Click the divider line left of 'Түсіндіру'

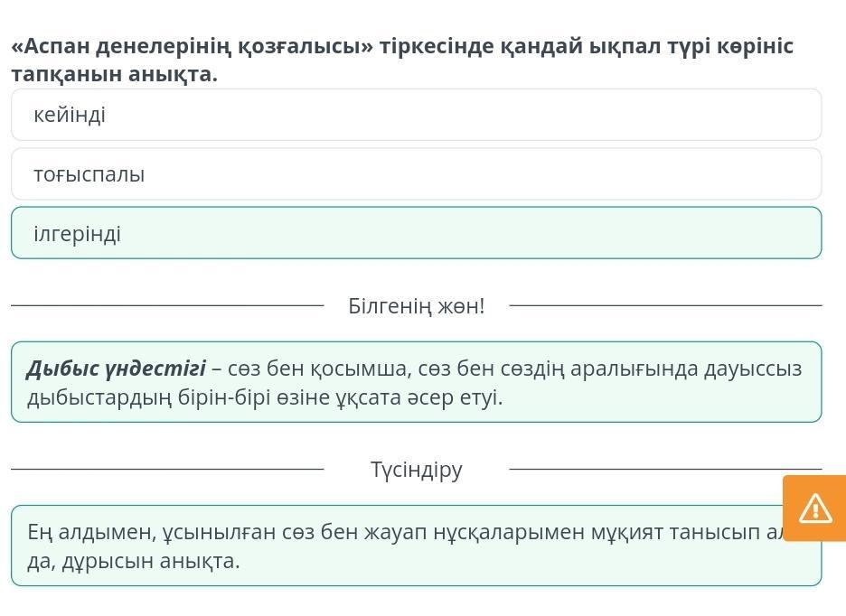tap(167, 469)
